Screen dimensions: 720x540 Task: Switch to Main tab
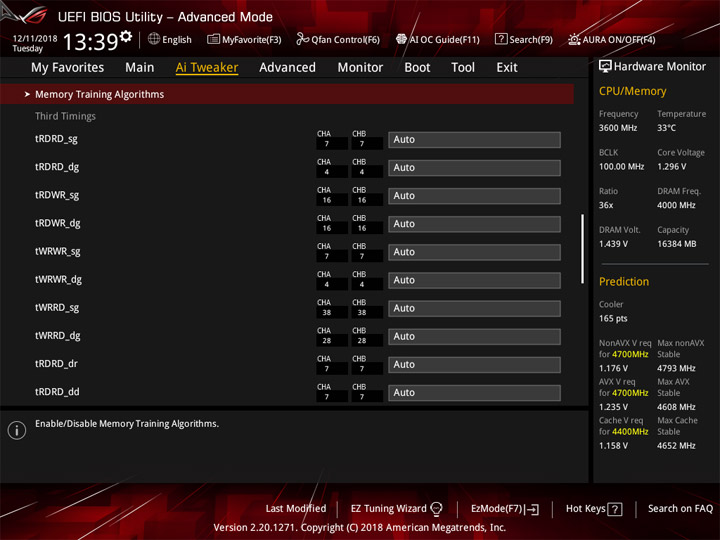[140, 68]
